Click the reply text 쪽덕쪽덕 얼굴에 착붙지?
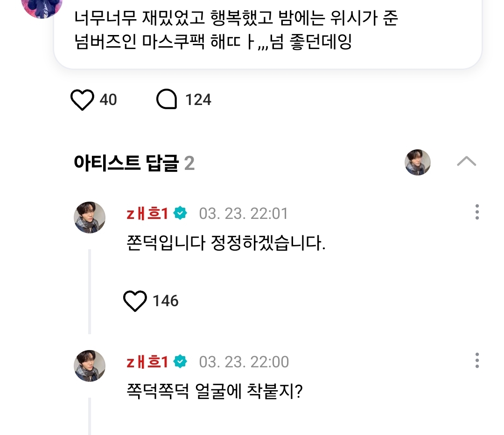Image resolution: width=504 pixels, height=435 pixels. (215, 392)
